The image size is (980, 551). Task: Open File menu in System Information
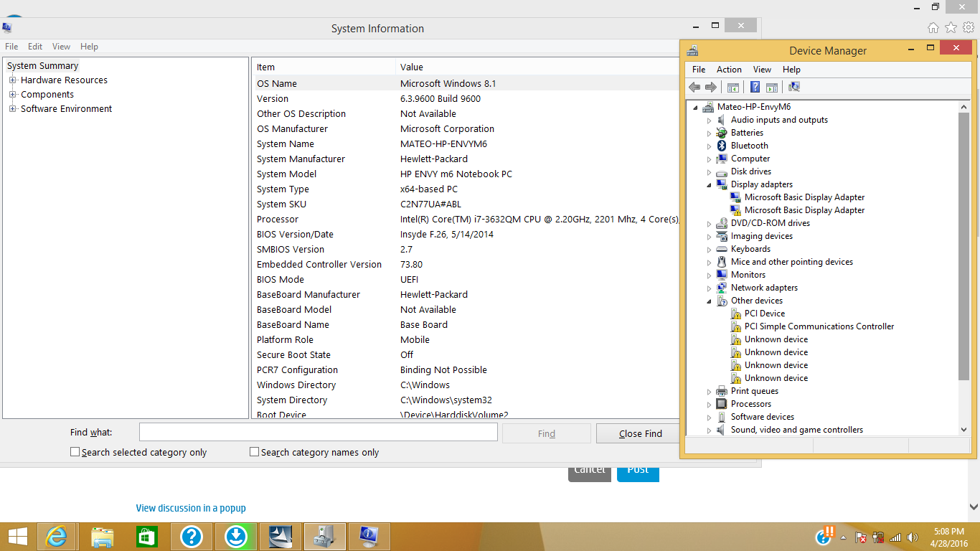(11, 47)
